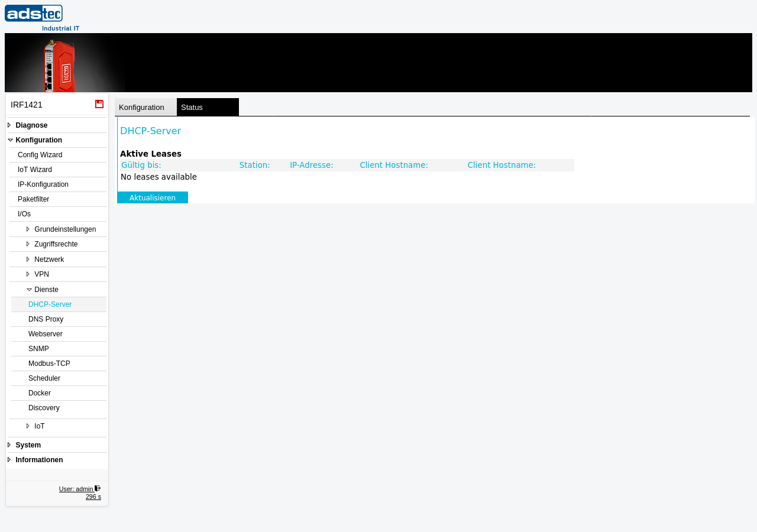
Task: Click the Station column header
Action: [255, 165]
